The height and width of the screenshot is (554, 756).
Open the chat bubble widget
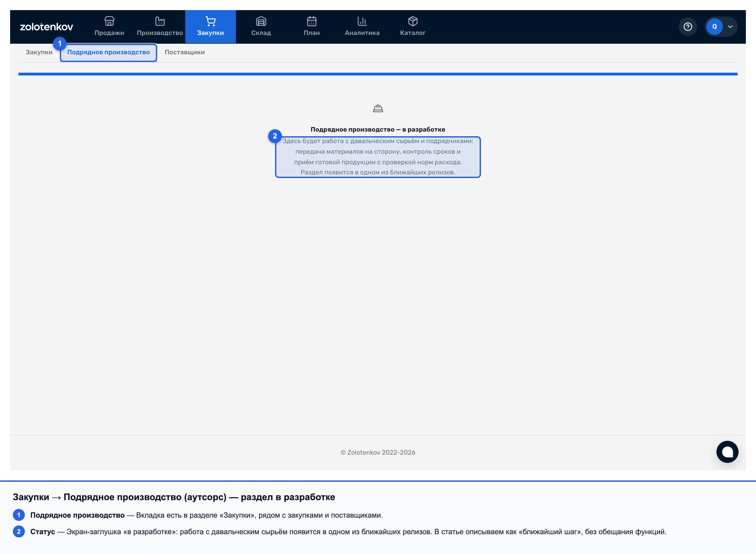pos(727,452)
